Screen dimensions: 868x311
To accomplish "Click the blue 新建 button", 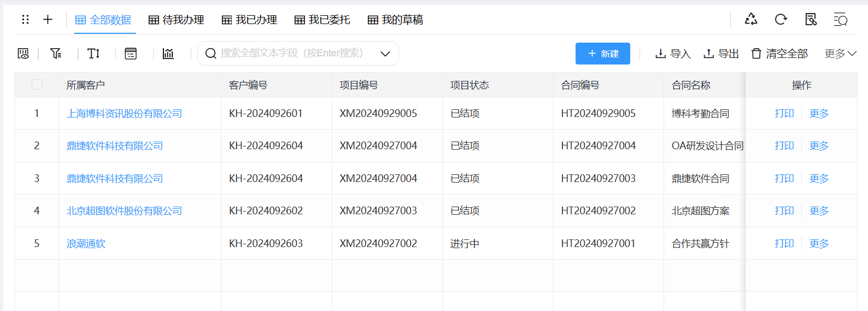I will pos(602,54).
